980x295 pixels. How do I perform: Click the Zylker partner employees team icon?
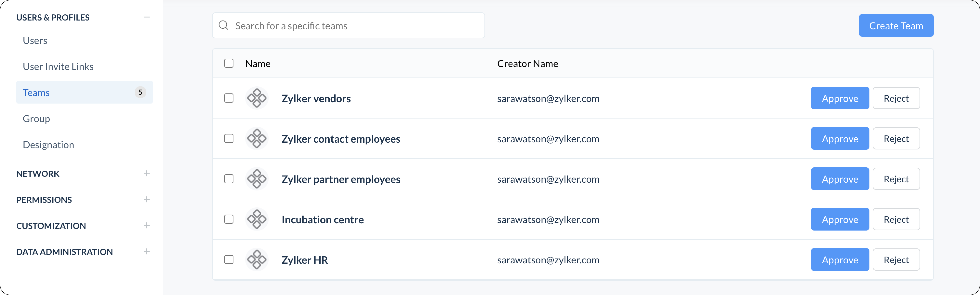pos(257,179)
